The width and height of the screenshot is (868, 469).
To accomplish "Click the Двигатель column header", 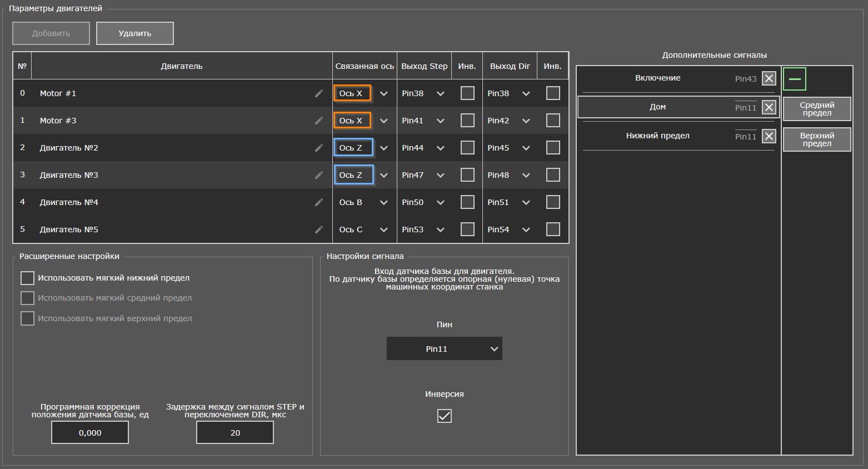I will point(182,66).
